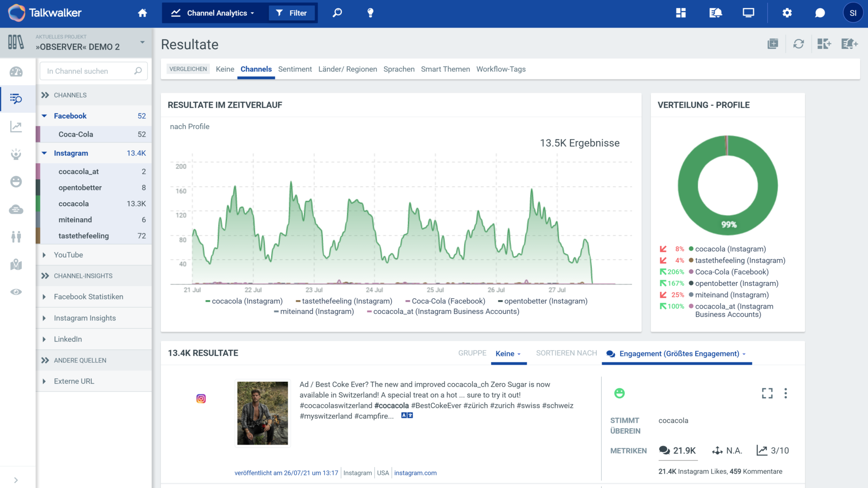
Task: Click the add to dashboard icon
Action: 824,44
